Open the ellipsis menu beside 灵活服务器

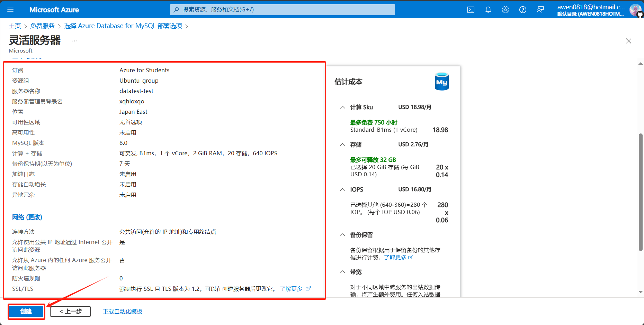[74, 41]
